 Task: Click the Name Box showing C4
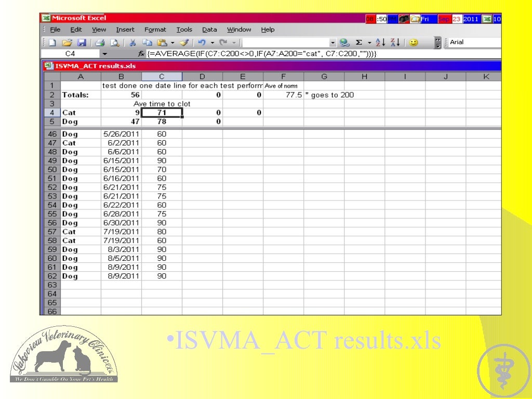pyautogui.click(x=70, y=54)
